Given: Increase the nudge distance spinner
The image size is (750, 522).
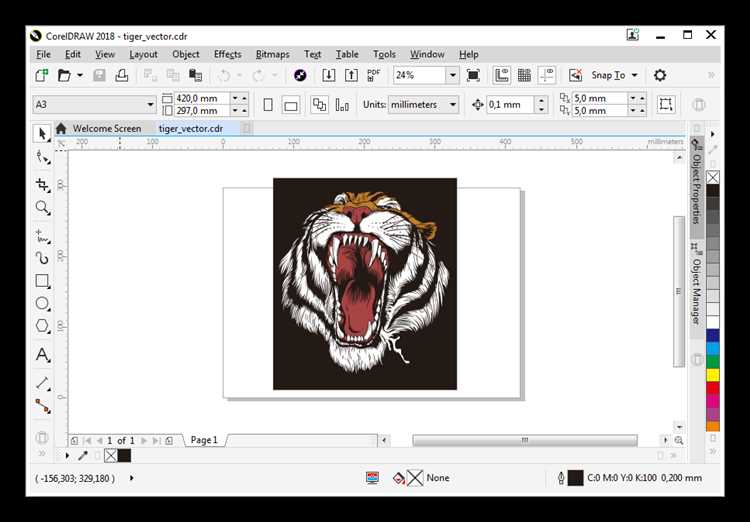Looking at the screenshot, I should coord(541,100).
